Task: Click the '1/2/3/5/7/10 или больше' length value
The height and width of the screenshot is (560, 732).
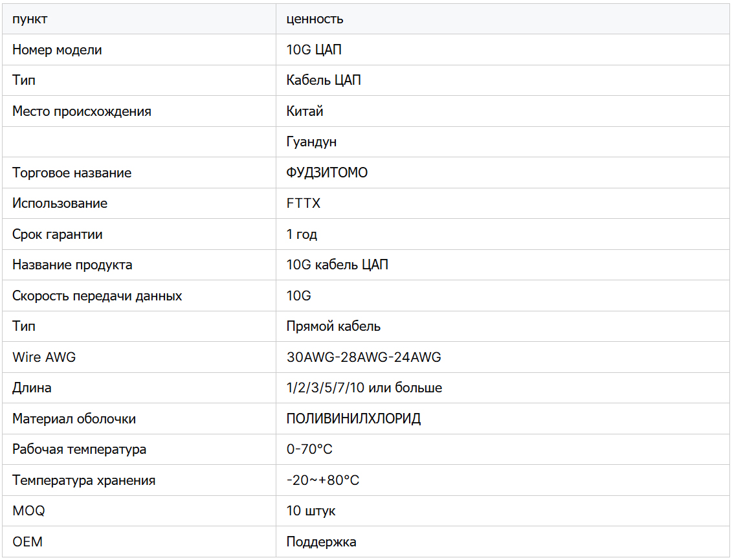Action: [x=364, y=388]
